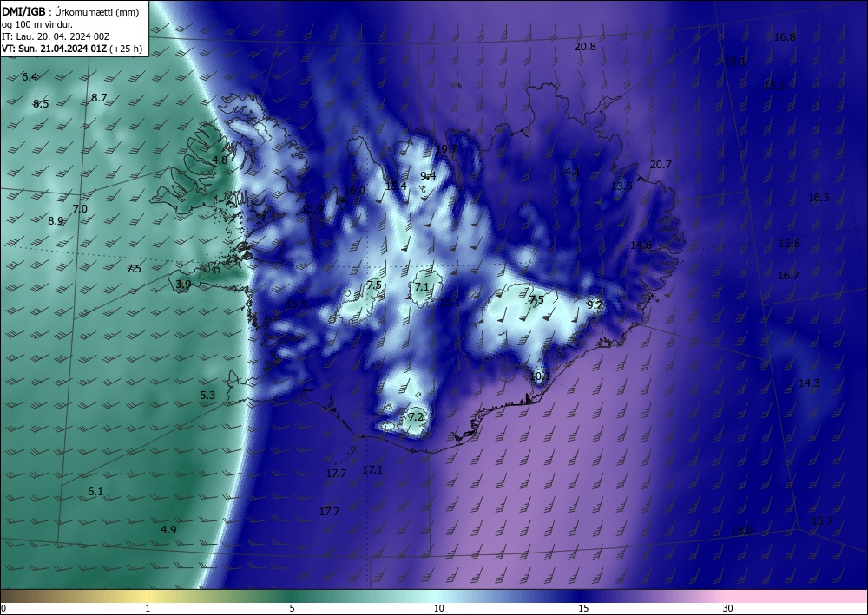The width and height of the screenshot is (868, 615).
Task: Click the 16.8 value on the map
Action: 785,37
